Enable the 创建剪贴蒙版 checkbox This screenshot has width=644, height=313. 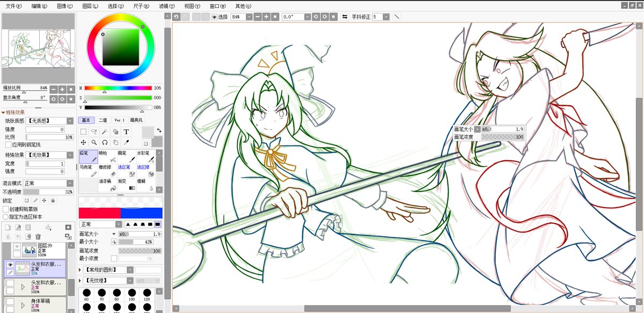(x=6, y=209)
